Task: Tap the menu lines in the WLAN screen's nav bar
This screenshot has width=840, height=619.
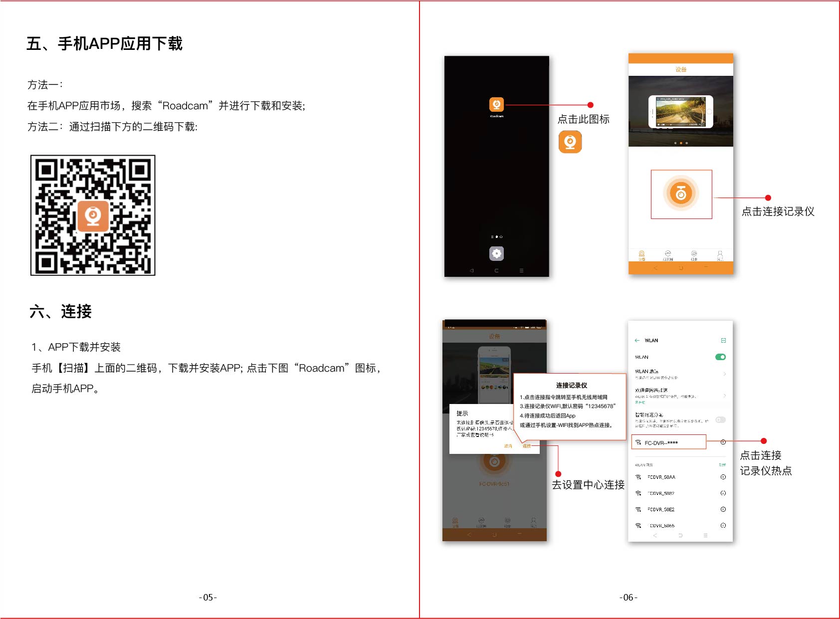Action: (705, 535)
